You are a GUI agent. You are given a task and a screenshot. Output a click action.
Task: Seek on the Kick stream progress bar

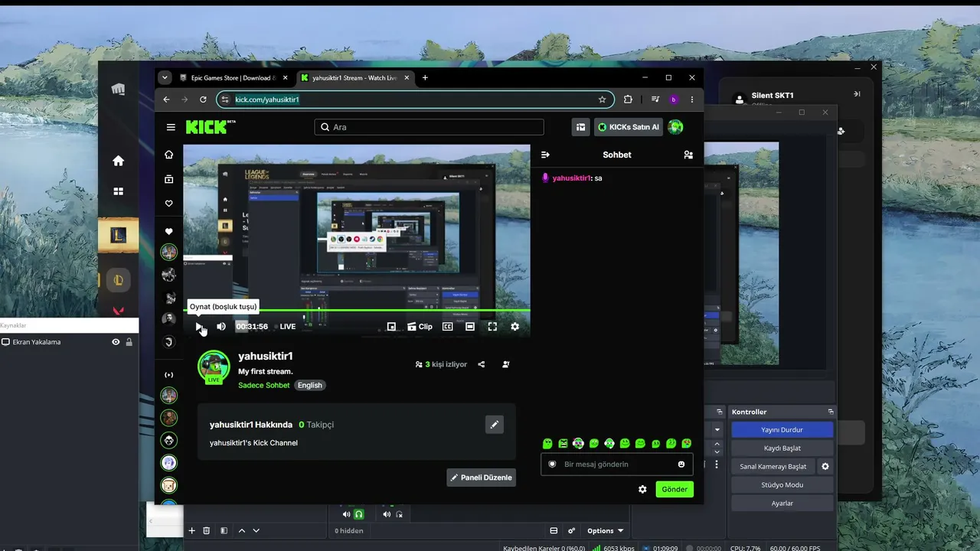(357, 310)
